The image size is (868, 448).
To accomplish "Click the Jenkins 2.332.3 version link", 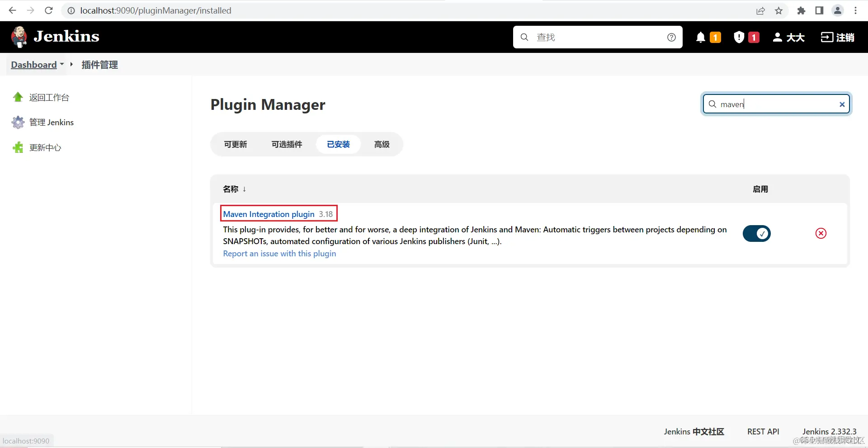I will tap(829, 431).
